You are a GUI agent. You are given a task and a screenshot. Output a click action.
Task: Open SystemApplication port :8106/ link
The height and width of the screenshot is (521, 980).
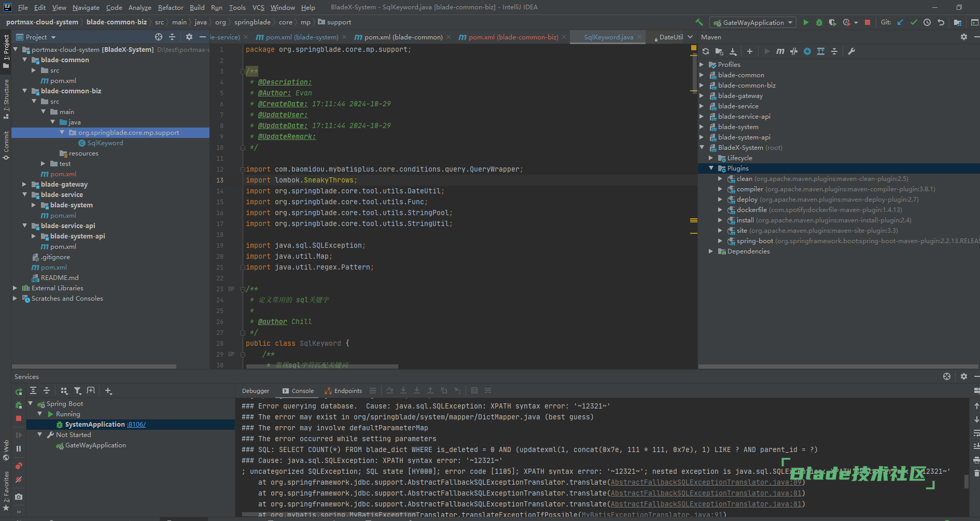point(136,425)
